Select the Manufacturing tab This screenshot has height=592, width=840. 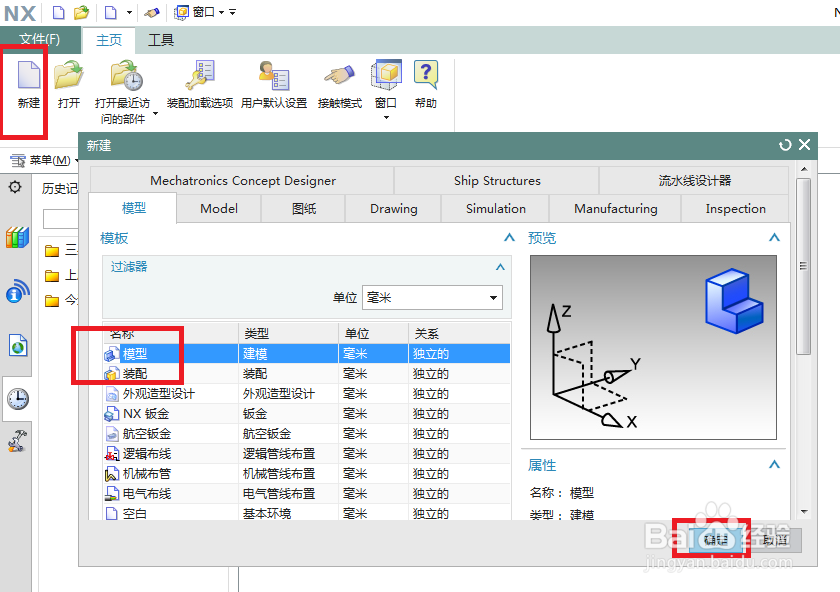pos(616,208)
